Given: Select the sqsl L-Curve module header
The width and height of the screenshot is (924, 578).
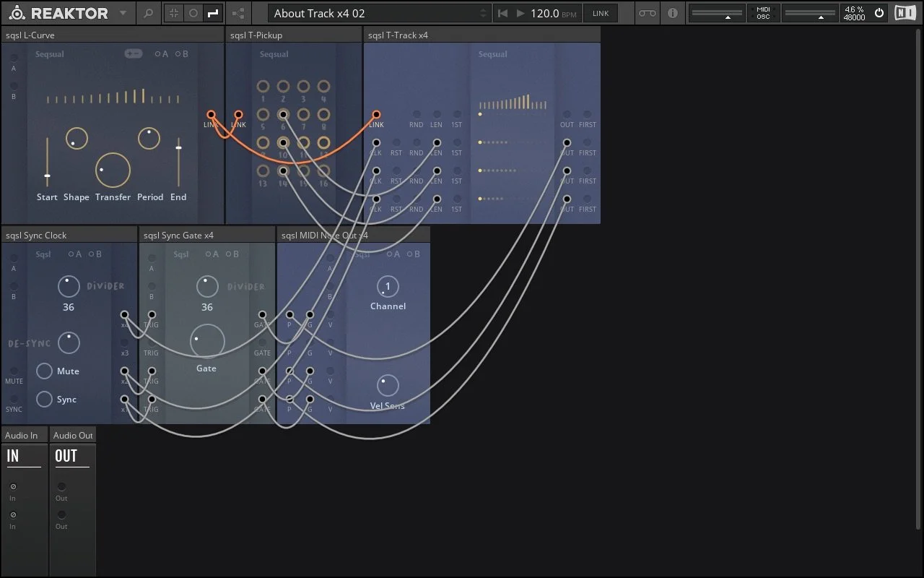Looking at the screenshot, I should [112, 35].
